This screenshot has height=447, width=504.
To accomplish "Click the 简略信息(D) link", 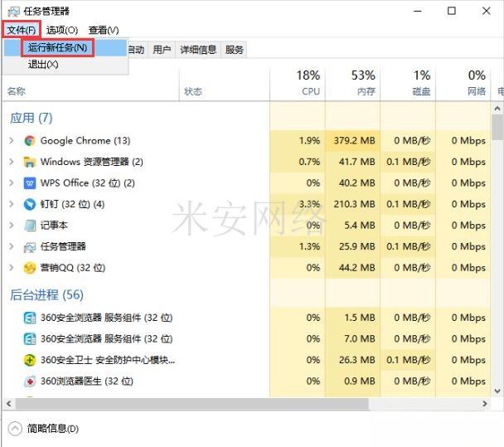I will click(x=53, y=429).
